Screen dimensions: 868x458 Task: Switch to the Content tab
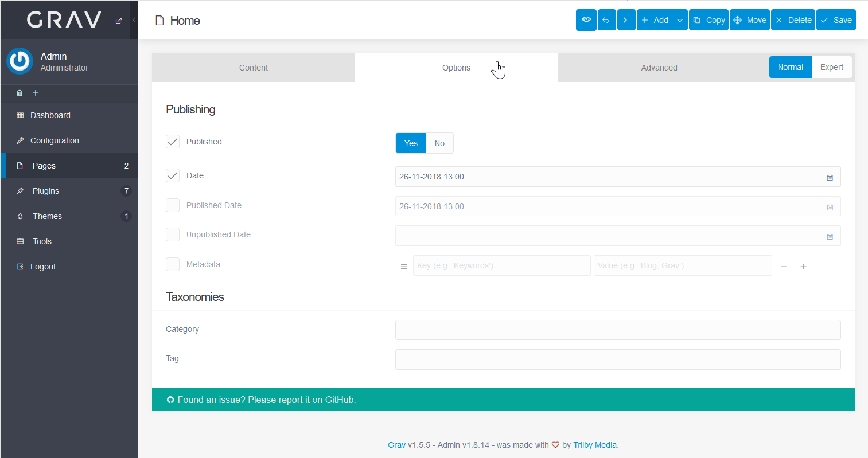[x=253, y=68]
